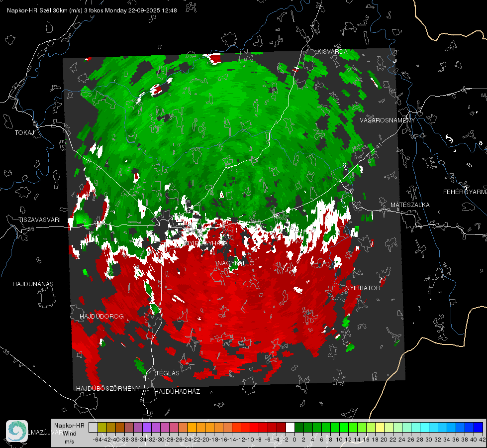Select the HAJDÚDOROG town label

(101, 316)
